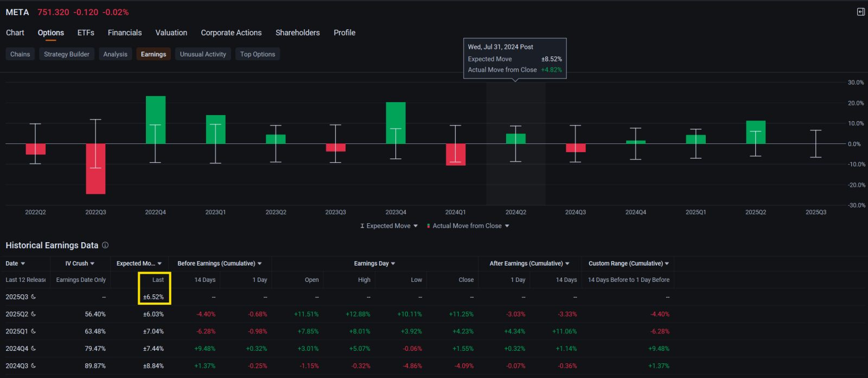The image size is (868, 378).
Task: Click moon icon beside 2025Q1 row
Action: [x=34, y=331]
